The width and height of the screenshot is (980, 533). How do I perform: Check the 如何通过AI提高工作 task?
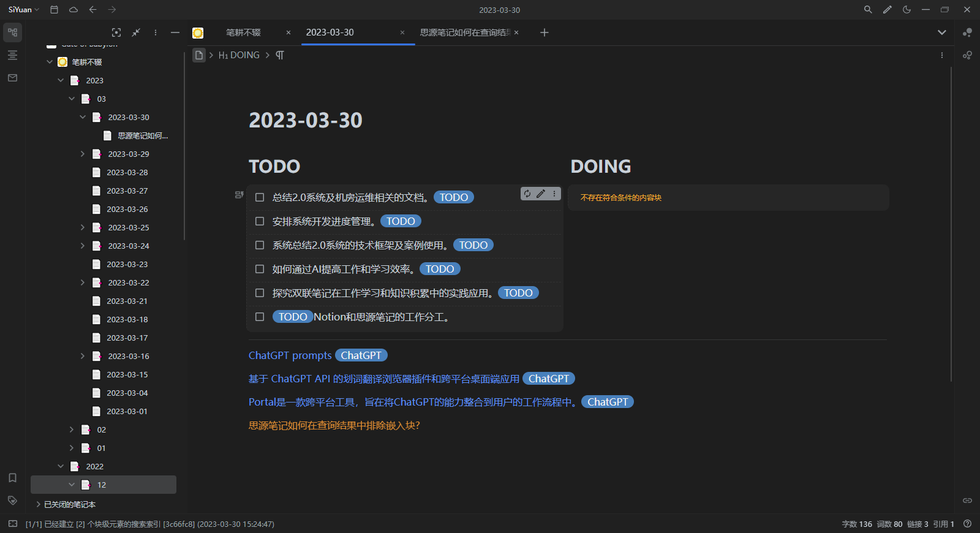click(260, 269)
